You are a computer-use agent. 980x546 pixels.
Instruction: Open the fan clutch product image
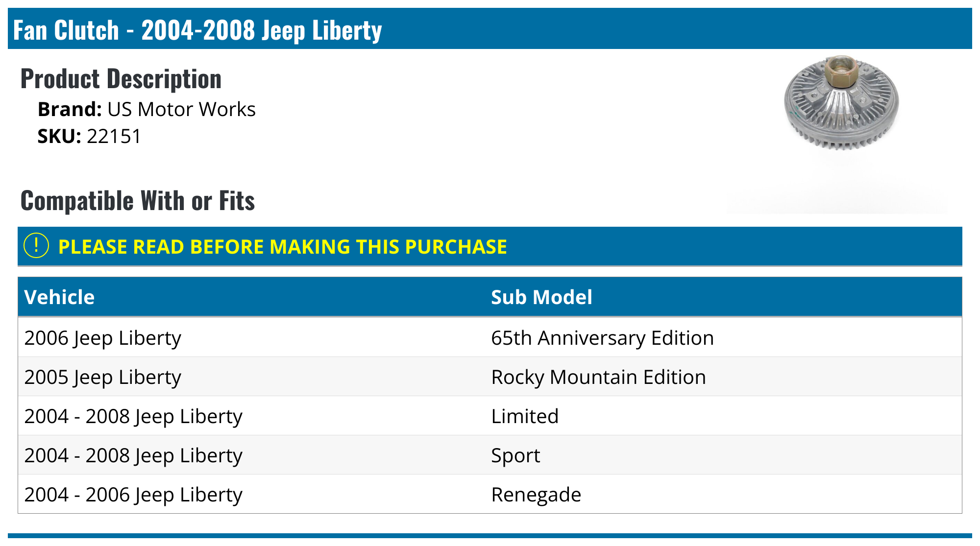pos(841,103)
